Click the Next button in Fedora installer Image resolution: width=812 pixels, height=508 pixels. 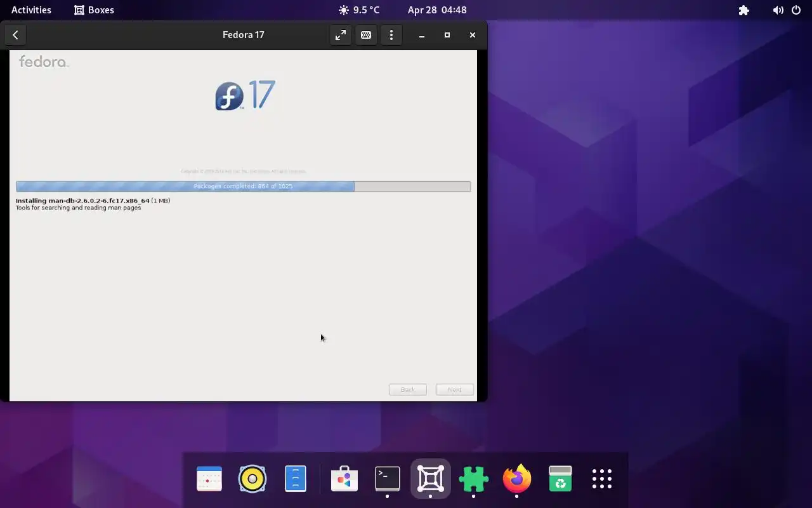coord(455,389)
